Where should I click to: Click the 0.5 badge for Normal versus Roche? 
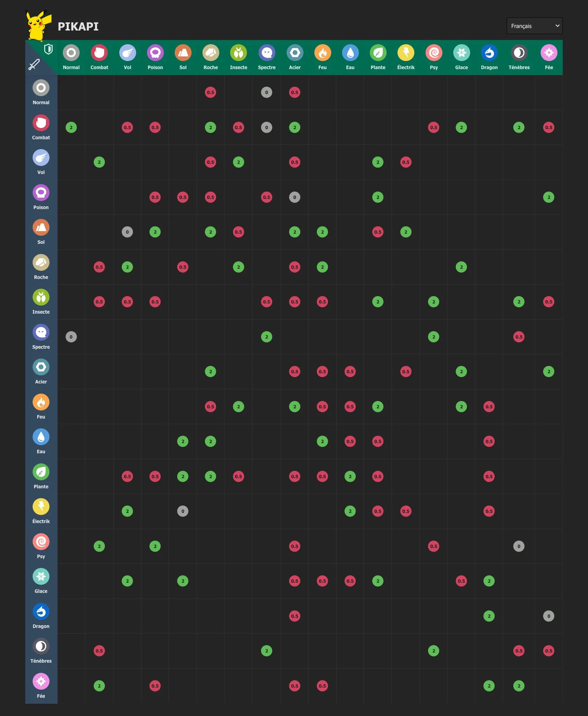pyautogui.click(x=211, y=92)
